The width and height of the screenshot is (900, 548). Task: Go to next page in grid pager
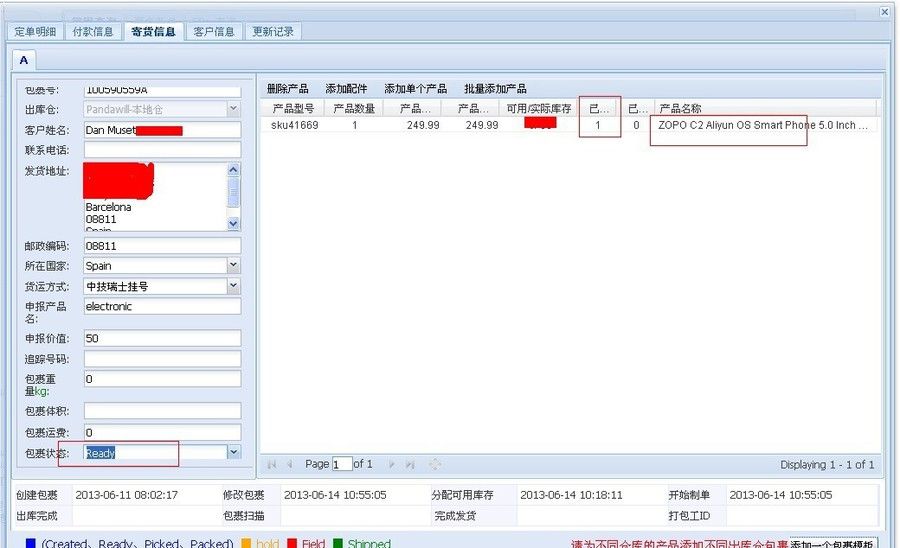tap(392, 464)
